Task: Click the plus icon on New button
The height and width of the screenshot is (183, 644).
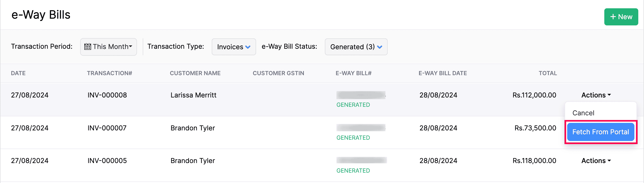Action: pos(613,17)
